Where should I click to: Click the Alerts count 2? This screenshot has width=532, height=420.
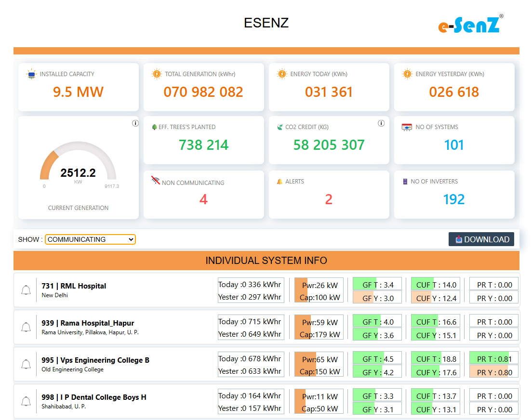(329, 199)
